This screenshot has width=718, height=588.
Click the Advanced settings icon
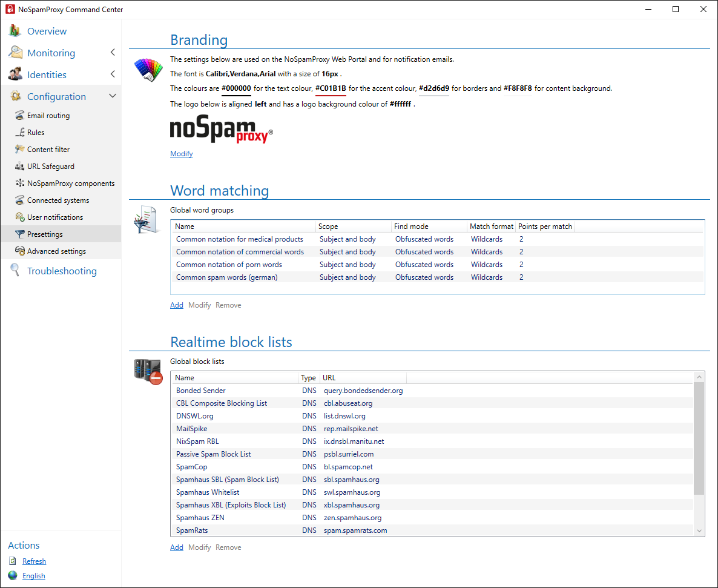pyautogui.click(x=20, y=251)
